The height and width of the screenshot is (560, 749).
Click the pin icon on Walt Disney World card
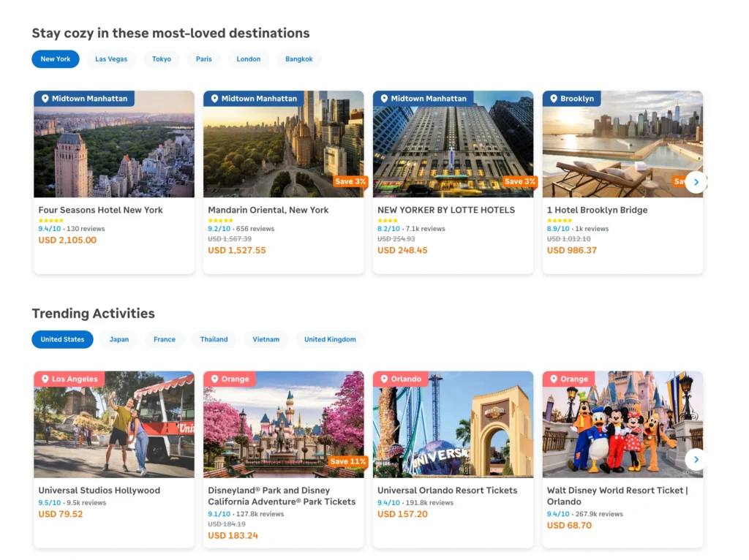tap(554, 379)
